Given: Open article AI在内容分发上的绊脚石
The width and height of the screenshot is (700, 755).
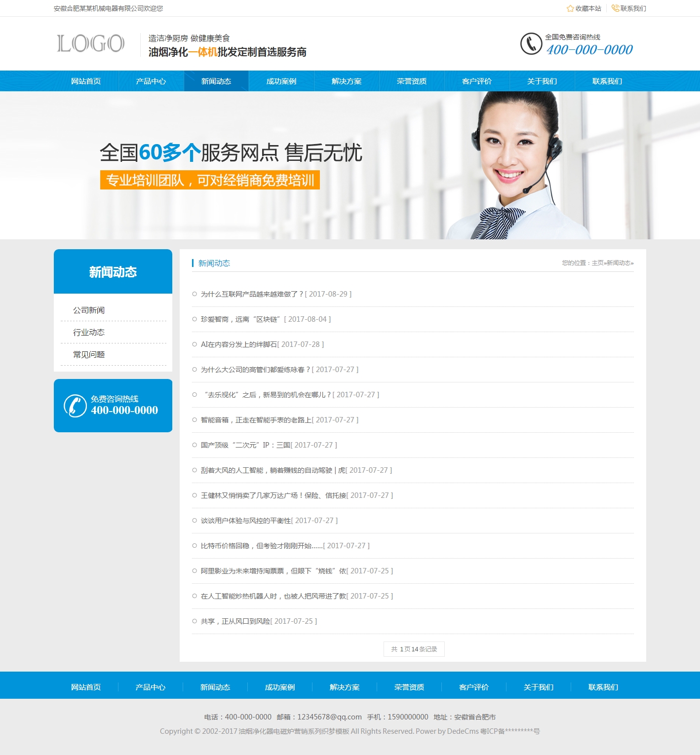Looking at the screenshot, I should (239, 344).
